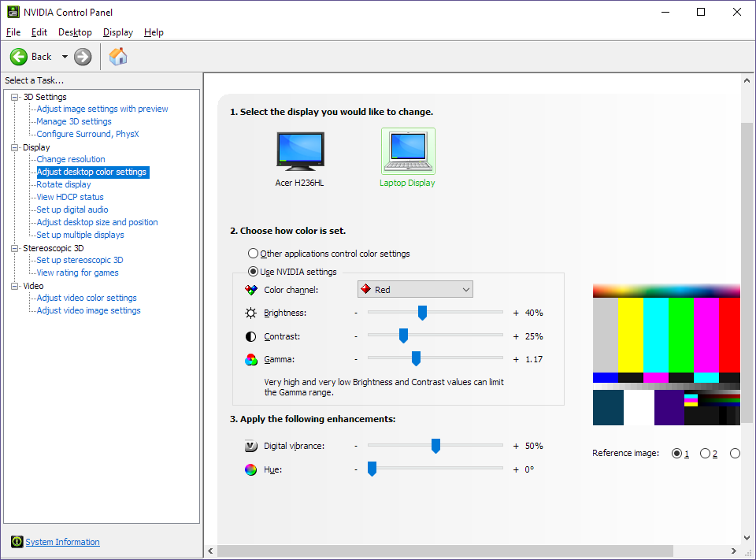Click the Hue color wheel icon
Screen dimensions: 756x560
250,469
